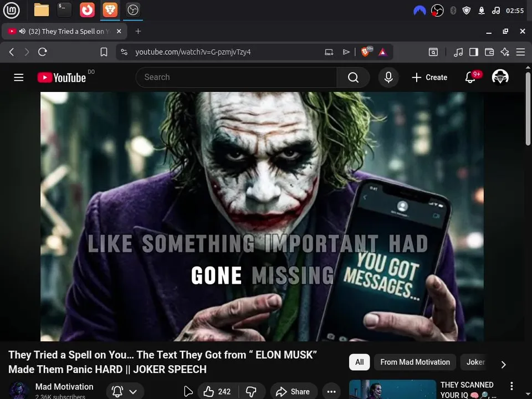Viewport: 532px width, 399px height.
Task: Open the Brave Wallet icon
Action: coord(489,52)
